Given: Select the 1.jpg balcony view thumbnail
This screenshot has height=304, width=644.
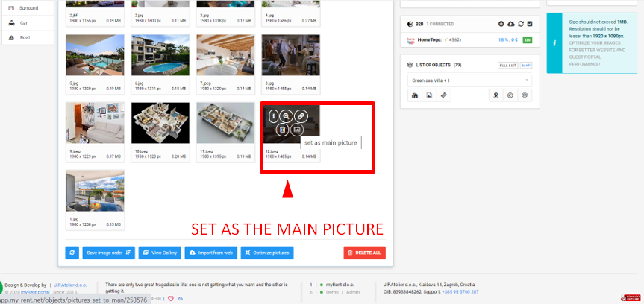Looking at the screenshot, I should pyautogui.click(x=95, y=191).
